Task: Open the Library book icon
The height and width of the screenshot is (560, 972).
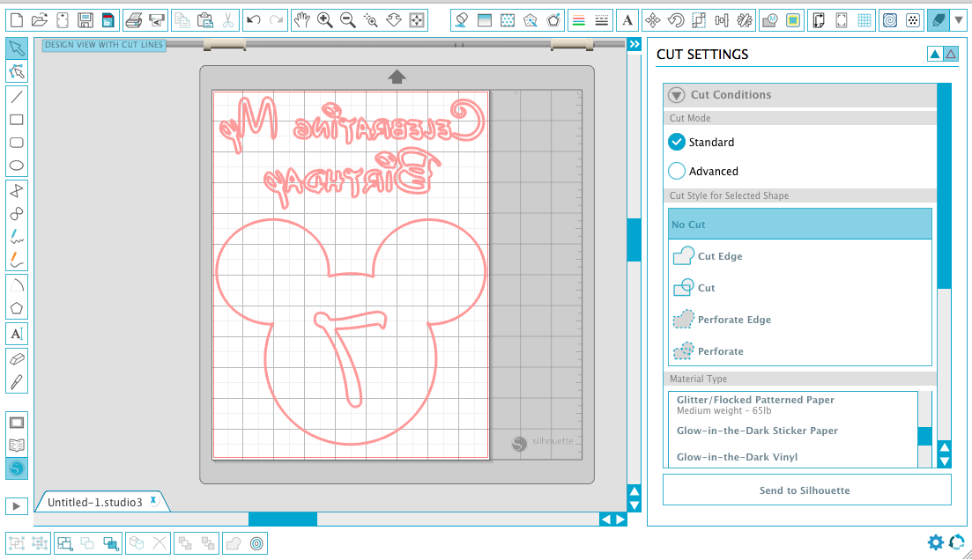Action: [x=17, y=446]
